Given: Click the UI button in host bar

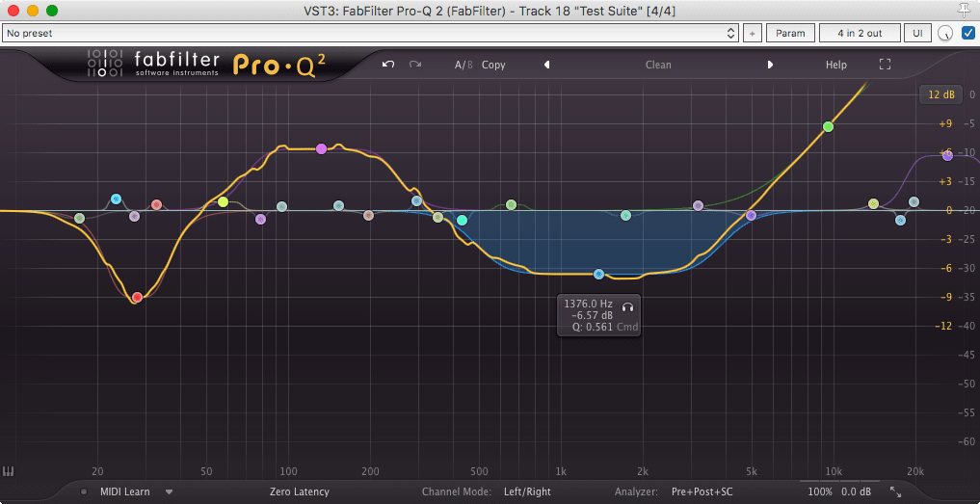Looking at the screenshot, I should (x=917, y=33).
